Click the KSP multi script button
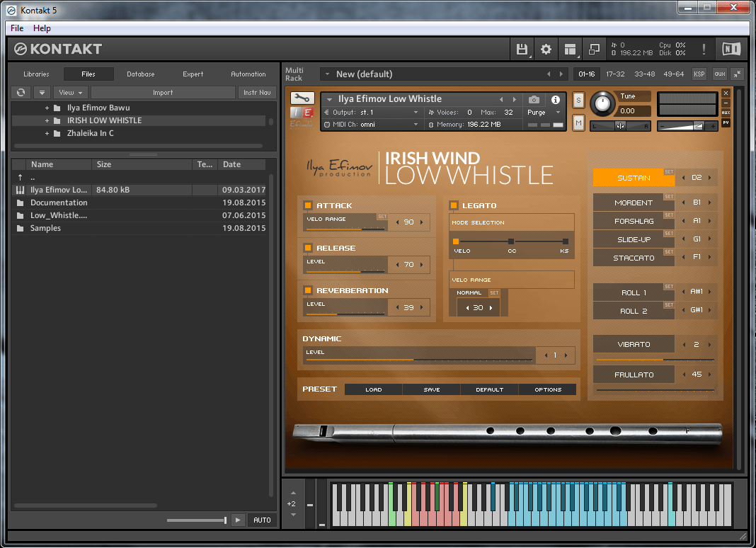The height and width of the screenshot is (548, 756). tap(699, 74)
